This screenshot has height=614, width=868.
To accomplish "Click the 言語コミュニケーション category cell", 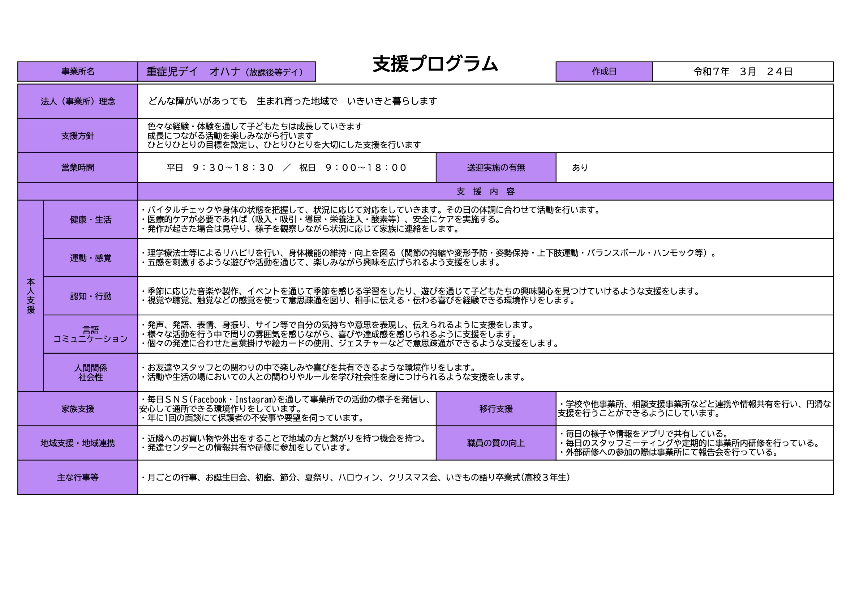I will (90, 334).
